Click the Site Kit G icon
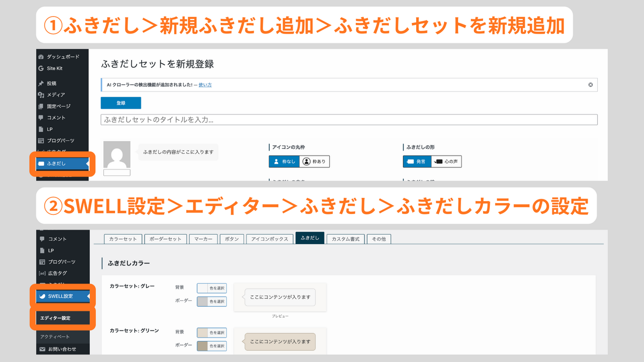Viewport: 644px width, 362px height. click(x=41, y=69)
